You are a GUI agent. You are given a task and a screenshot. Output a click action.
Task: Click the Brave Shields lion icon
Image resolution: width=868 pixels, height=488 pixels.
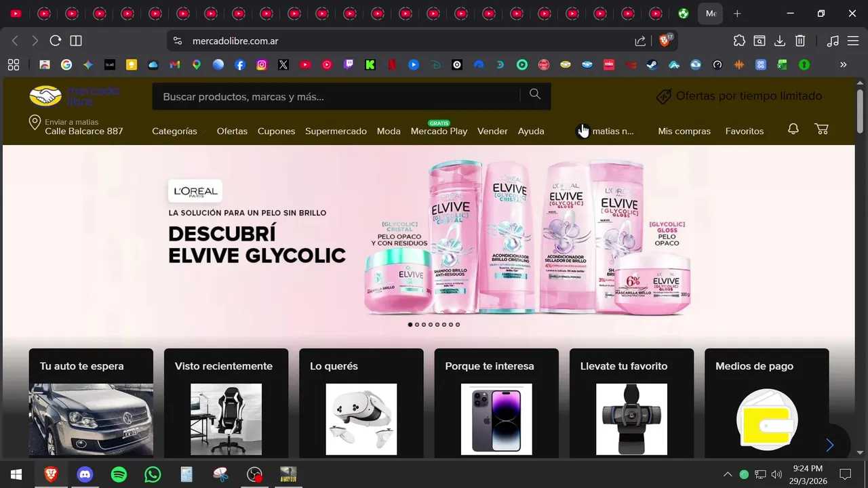pos(665,41)
